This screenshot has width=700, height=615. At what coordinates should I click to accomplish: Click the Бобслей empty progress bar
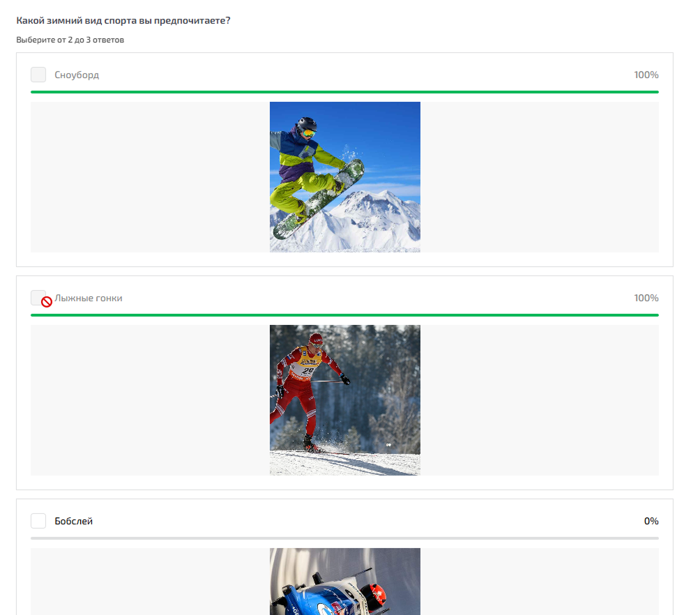click(344, 538)
